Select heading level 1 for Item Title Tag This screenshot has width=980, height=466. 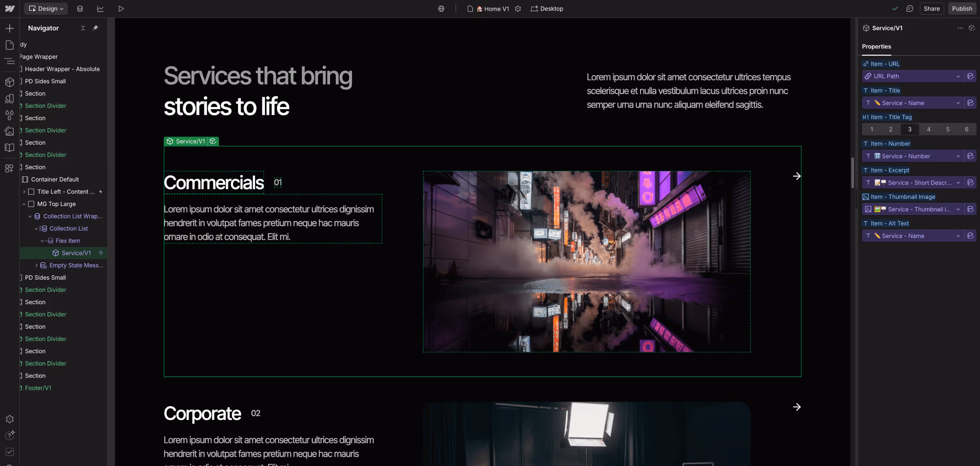pos(871,129)
